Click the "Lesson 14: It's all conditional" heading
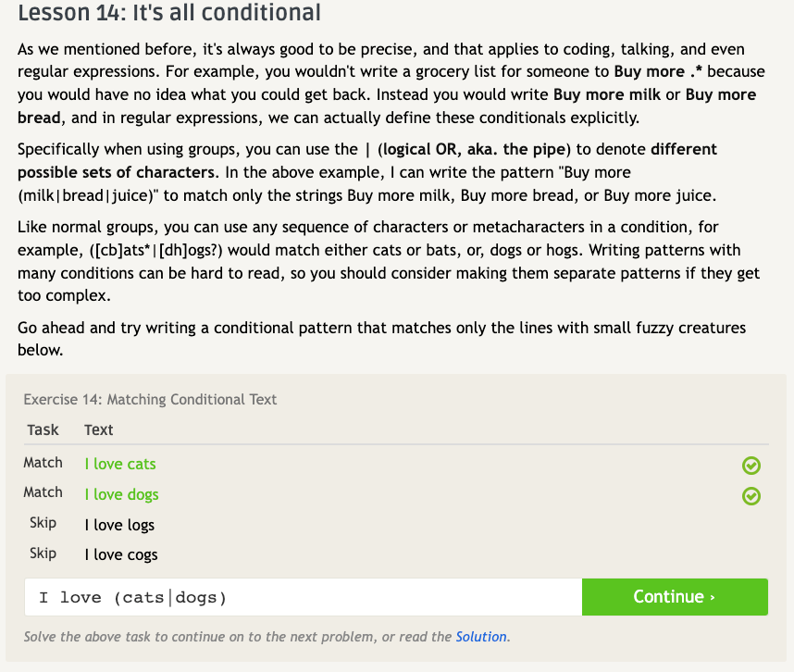This screenshot has width=794, height=672. (169, 13)
